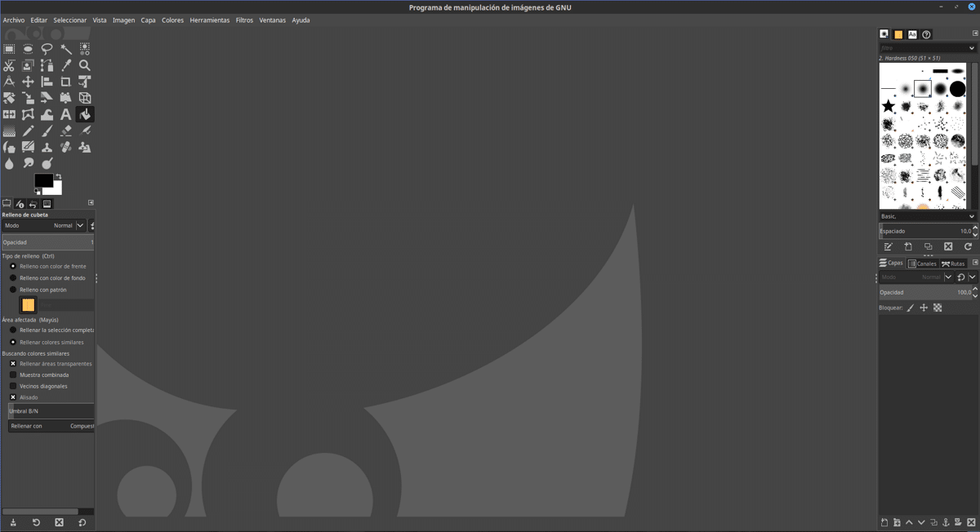Select the Foreground Select tool
The width and height of the screenshot is (980, 532).
click(x=28, y=65)
